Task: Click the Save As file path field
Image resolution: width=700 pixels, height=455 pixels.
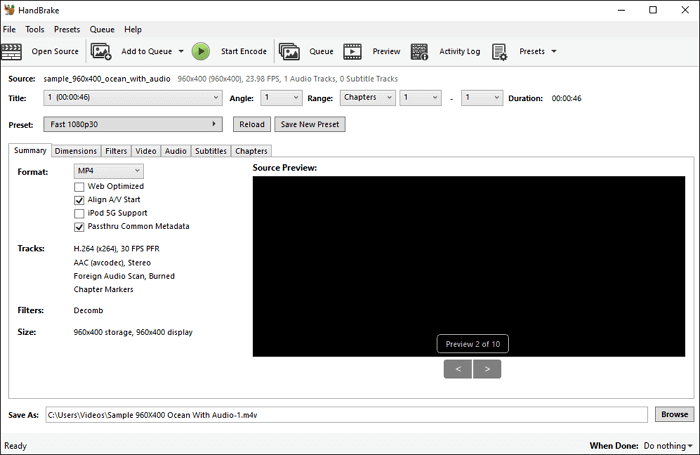Action: tap(345, 414)
